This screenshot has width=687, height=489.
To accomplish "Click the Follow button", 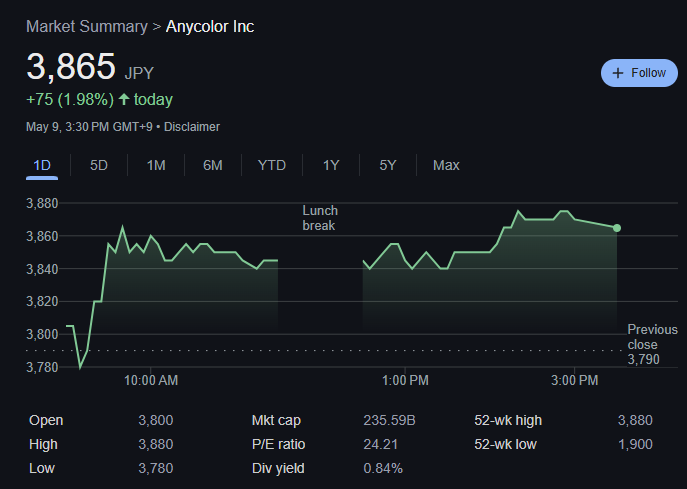I will click(638, 73).
